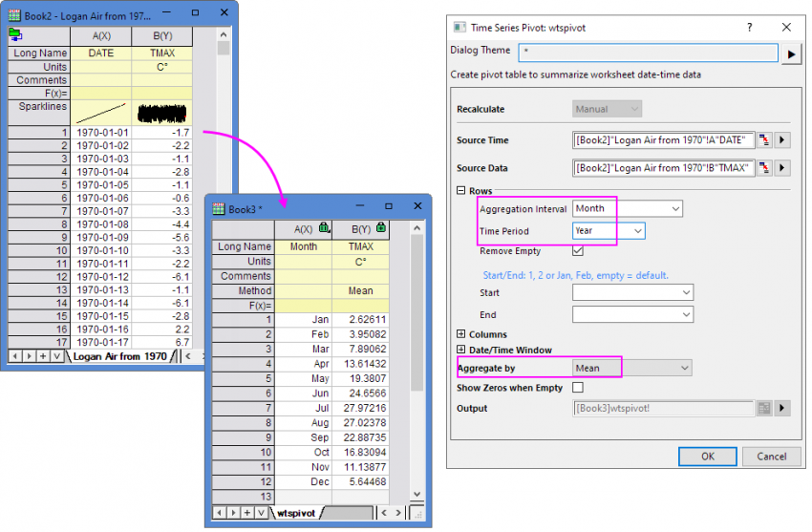The width and height of the screenshot is (812, 532).
Task: Expand the Columns section
Action: click(461, 334)
